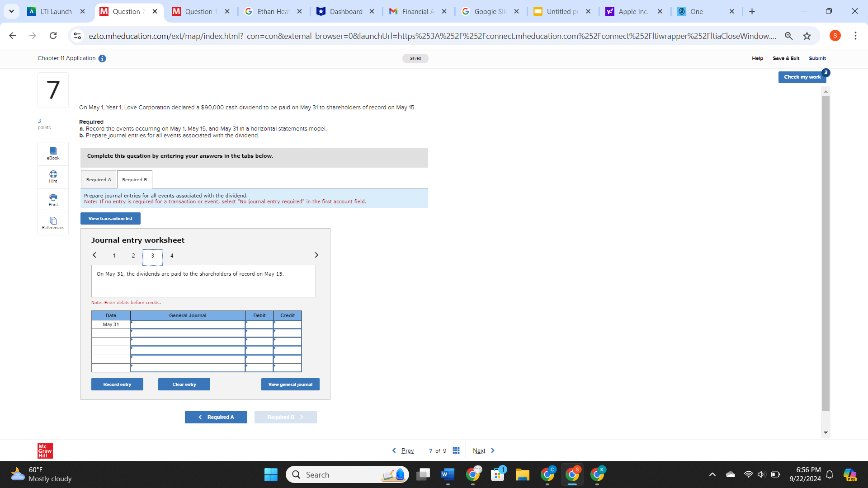This screenshot has width=868, height=488.
Task: Click View transaction list
Action: [110, 218]
